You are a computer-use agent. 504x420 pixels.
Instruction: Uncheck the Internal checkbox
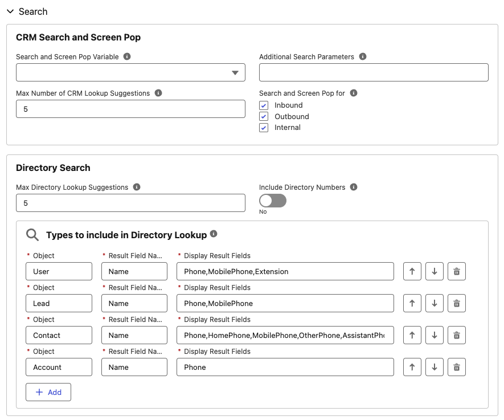click(x=264, y=128)
